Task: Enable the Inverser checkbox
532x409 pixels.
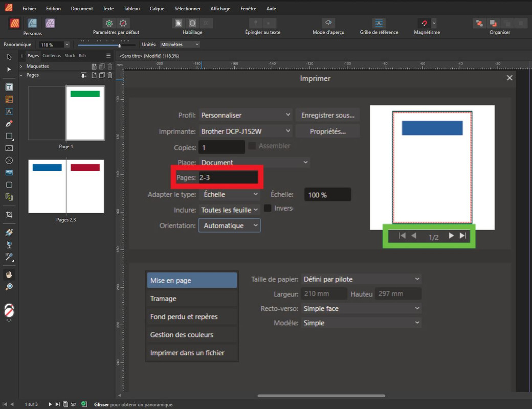Action: click(268, 208)
